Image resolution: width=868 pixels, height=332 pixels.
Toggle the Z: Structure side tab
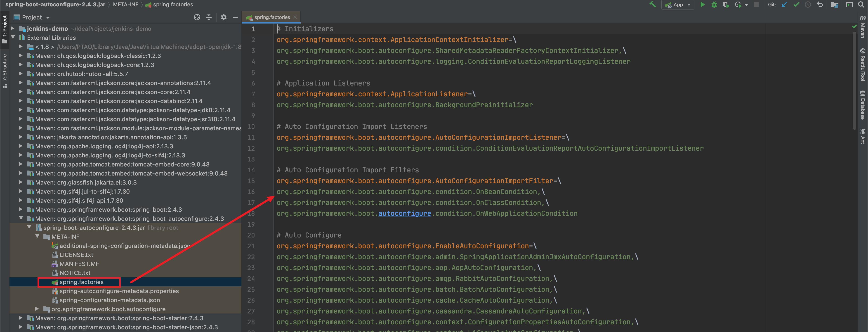click(x=5, y=71)
